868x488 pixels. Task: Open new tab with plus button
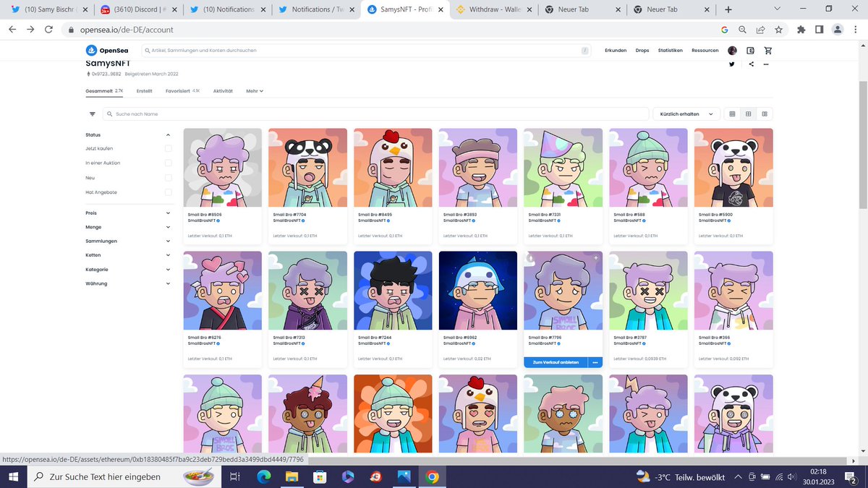[x=728, y=9]
